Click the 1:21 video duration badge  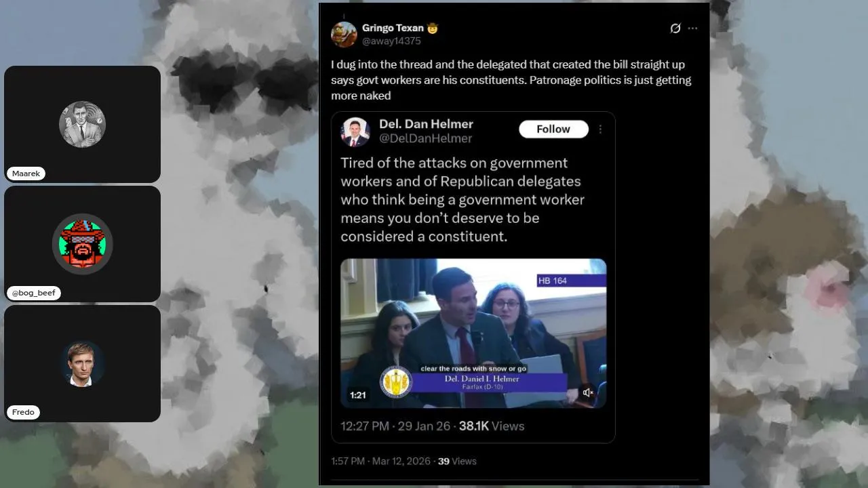point(358,394)
